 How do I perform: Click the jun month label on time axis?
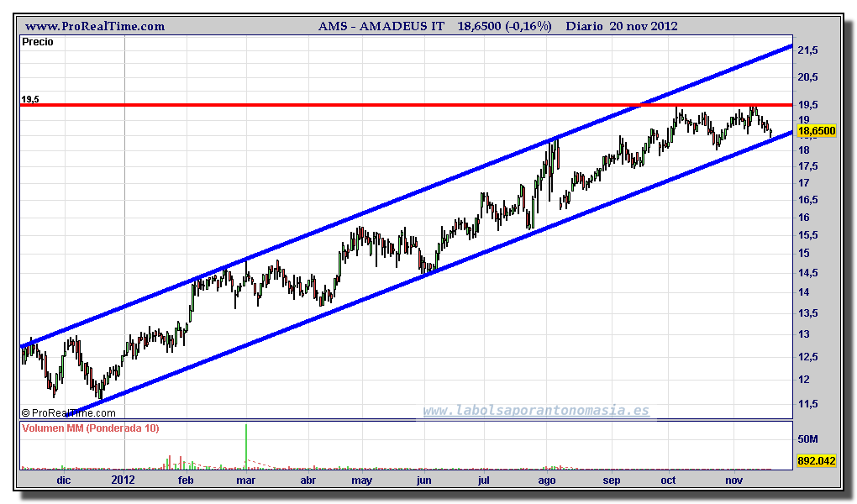pos(424,480)
